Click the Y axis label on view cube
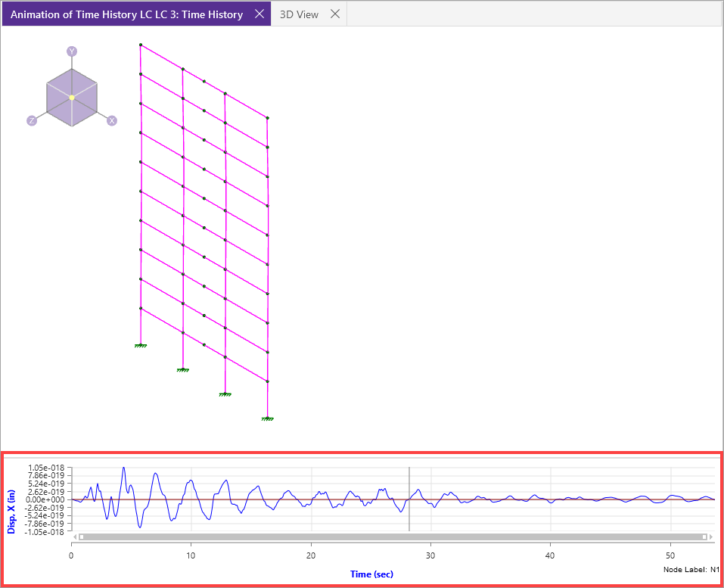Viewport: 724px width, 588px height. (x=72, y=51)
